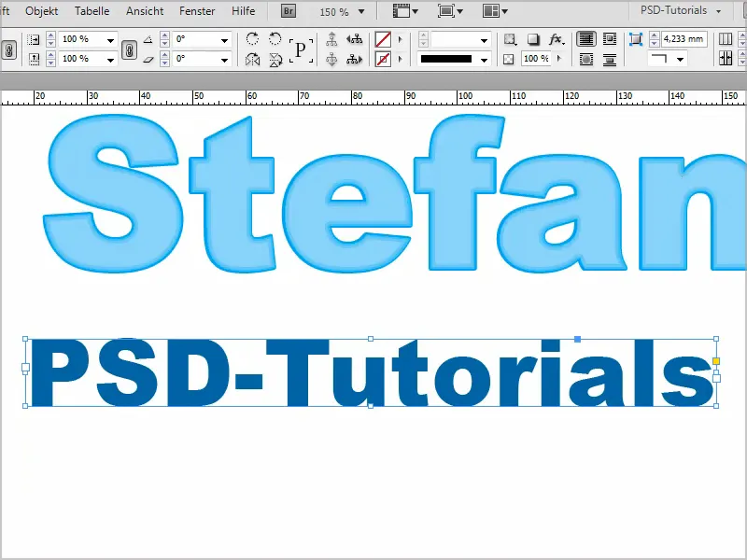Launch Adobe Bridge via Br icon
Viewport: 747px width, 560px height.
[289, 11]
